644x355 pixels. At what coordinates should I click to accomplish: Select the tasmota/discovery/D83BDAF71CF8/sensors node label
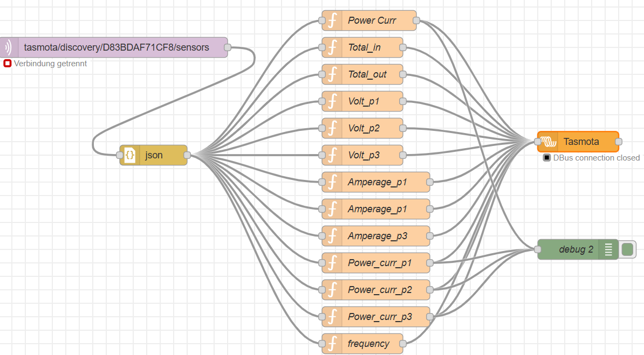coord(116,47)
